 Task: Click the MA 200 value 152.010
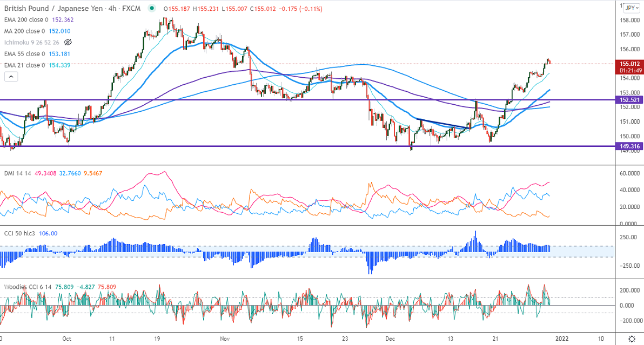(x=59, y=31)
